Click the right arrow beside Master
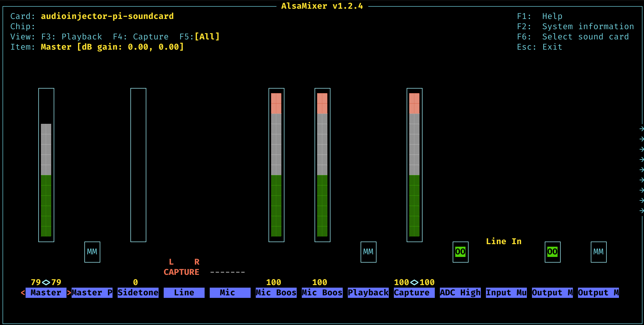This screenshot has width=644, height=325. click(69, 292)
